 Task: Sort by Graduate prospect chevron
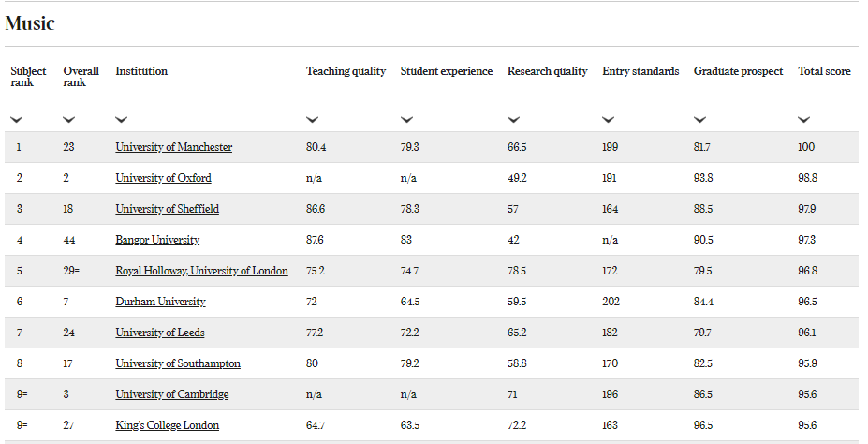coord(700,120)
